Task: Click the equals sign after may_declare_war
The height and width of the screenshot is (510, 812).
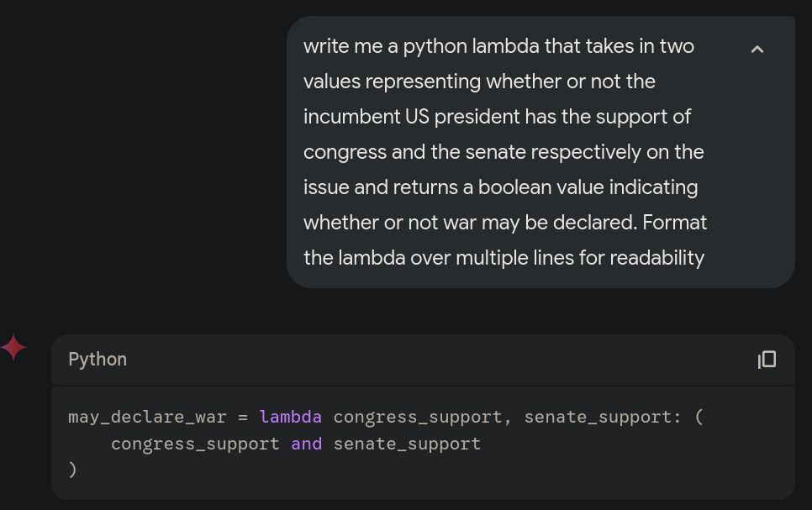Action: pyautogui.click(x=243, y=417)
